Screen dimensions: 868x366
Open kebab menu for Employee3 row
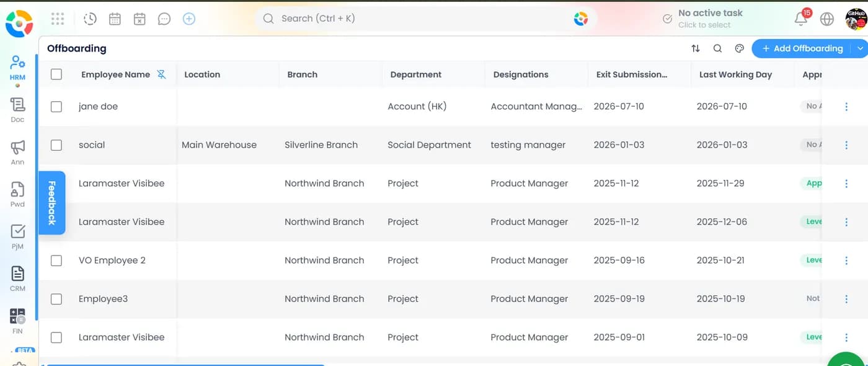(x=846, y=299)
